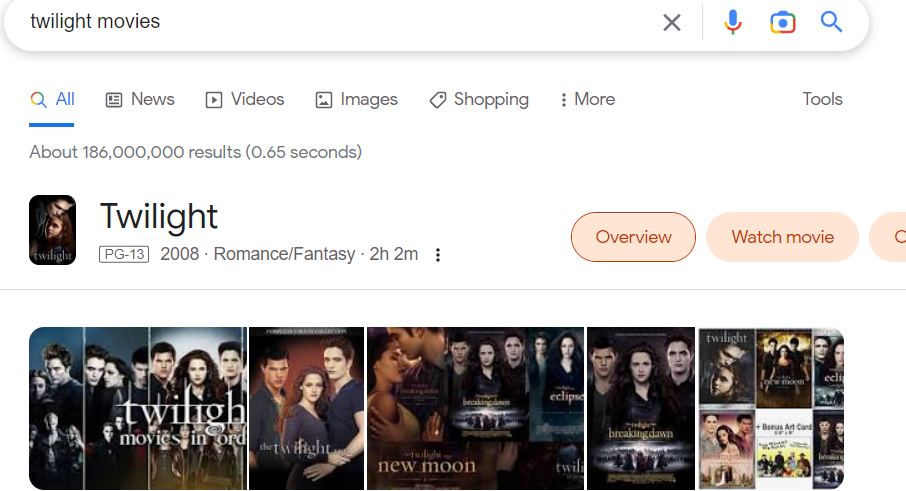Open the Breaking Dawn poster image
This screenshot has width=906, height=491.
click(641, 408)
